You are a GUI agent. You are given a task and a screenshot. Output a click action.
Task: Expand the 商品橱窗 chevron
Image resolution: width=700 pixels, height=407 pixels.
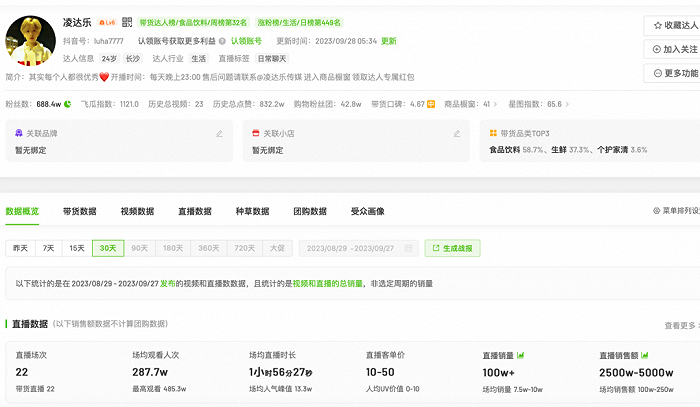tap(495, 103)
